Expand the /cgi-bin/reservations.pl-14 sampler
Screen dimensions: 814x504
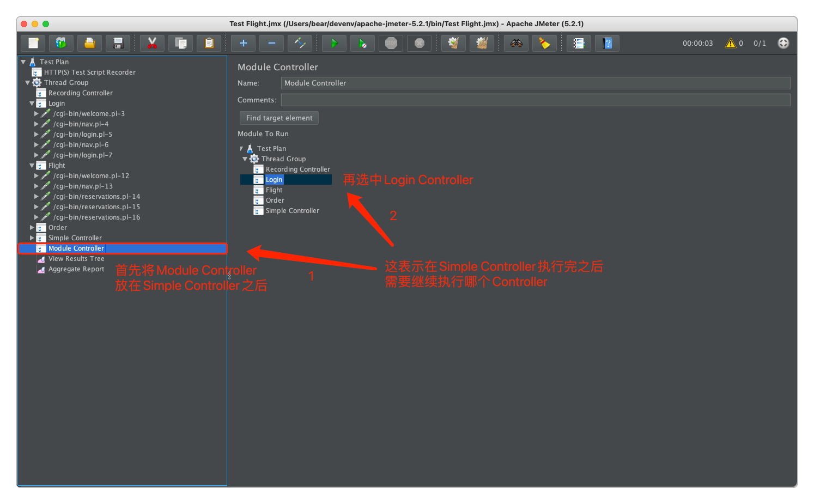point(37,197)
